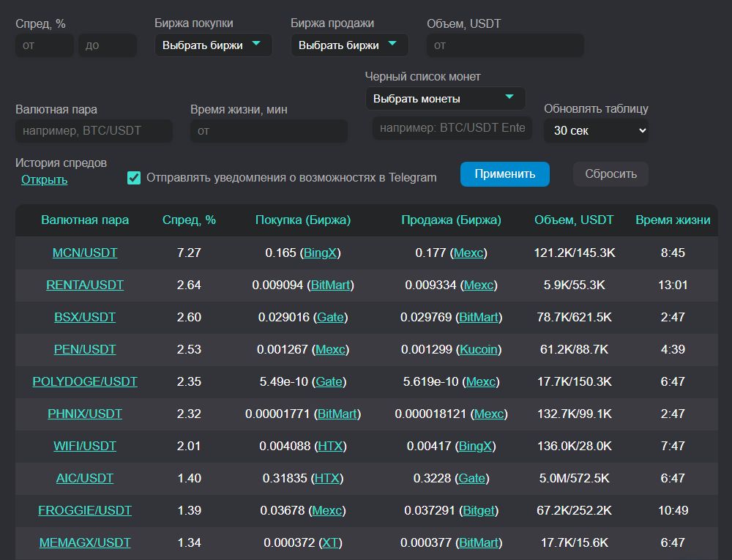Screen dimensions: 732x560
Task: Focus the maximum spread "до" field
Action: click(107, 45)
